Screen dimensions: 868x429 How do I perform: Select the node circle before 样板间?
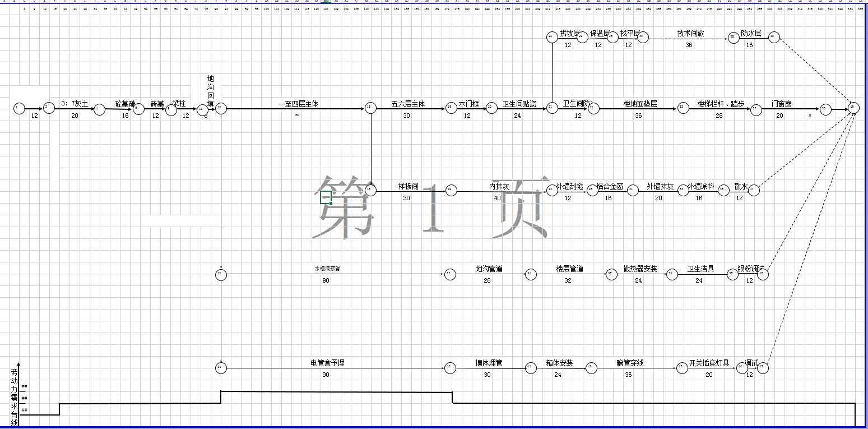coord(370,190)
